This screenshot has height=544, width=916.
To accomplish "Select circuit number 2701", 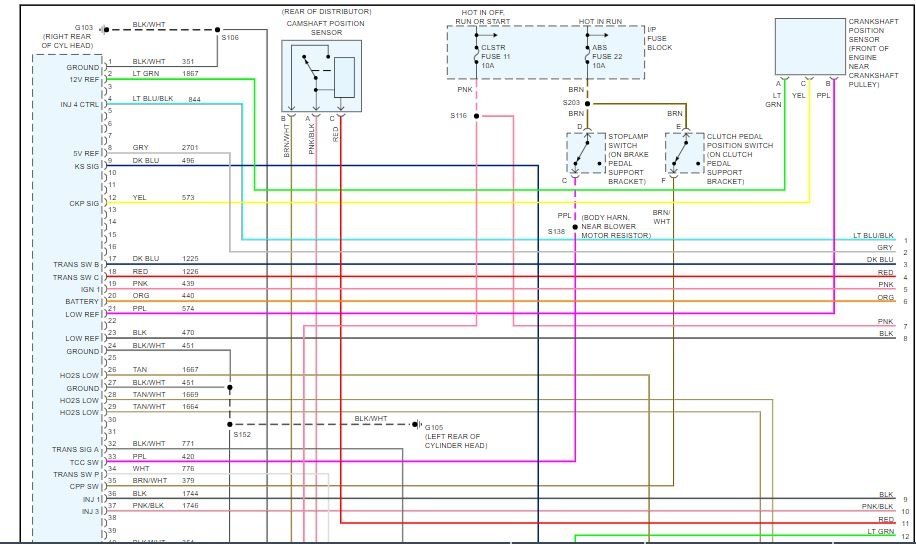I will coord(190,148).
